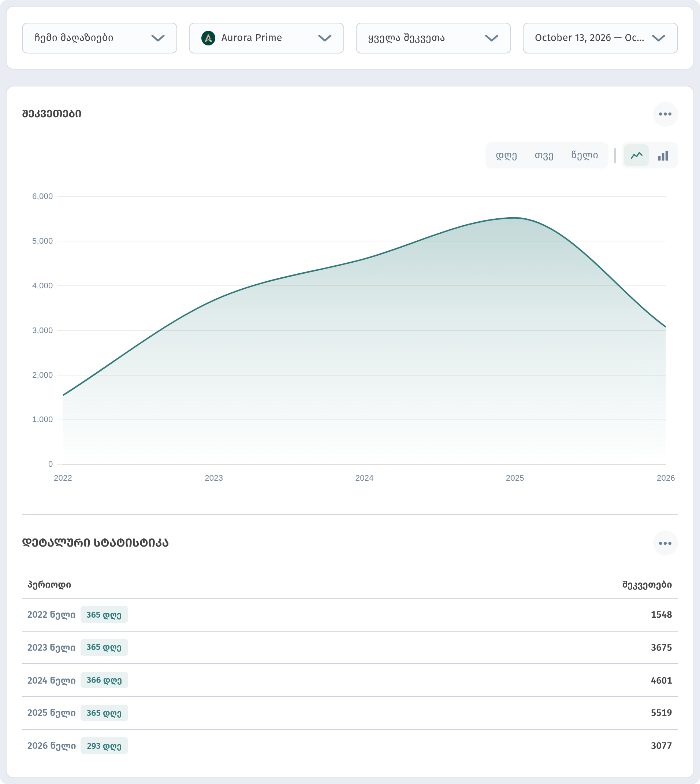Open the ჩემი მაღაზიები dropdown
This screenshot has width=700, height=784.
coord(100,38)
